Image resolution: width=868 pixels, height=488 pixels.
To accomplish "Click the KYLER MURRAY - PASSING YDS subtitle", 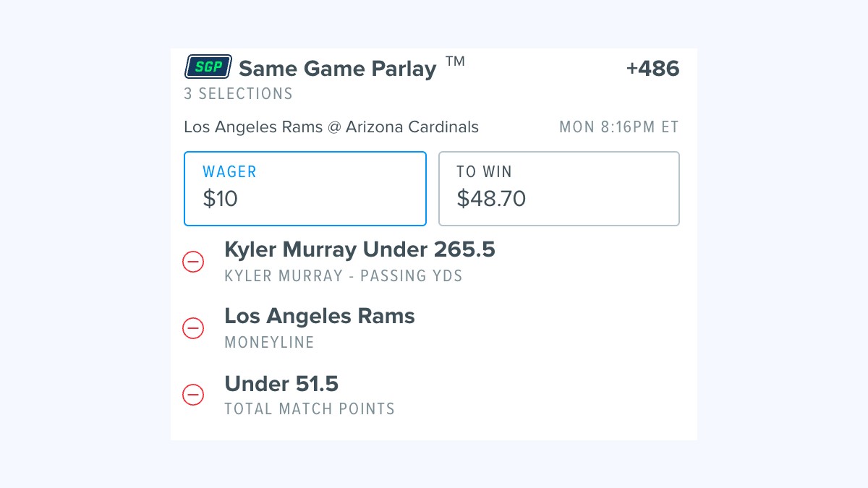I will (344, 276).
